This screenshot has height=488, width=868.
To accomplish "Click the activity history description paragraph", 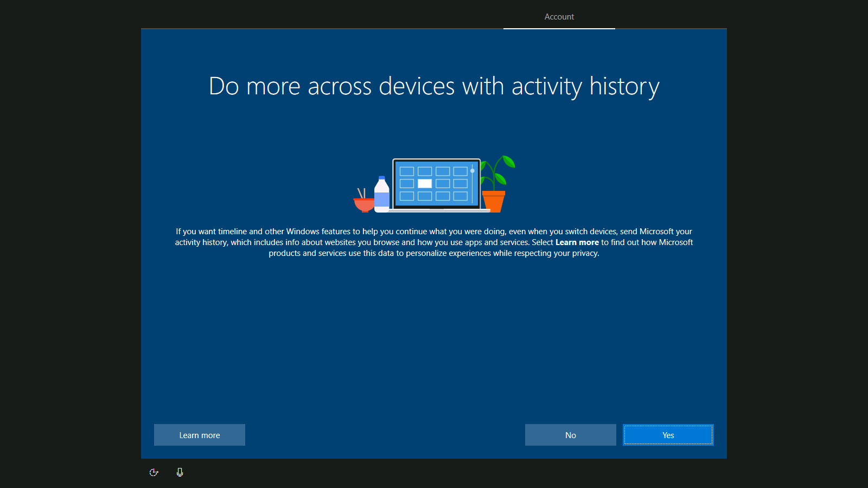I will click(x=434, y=242).
